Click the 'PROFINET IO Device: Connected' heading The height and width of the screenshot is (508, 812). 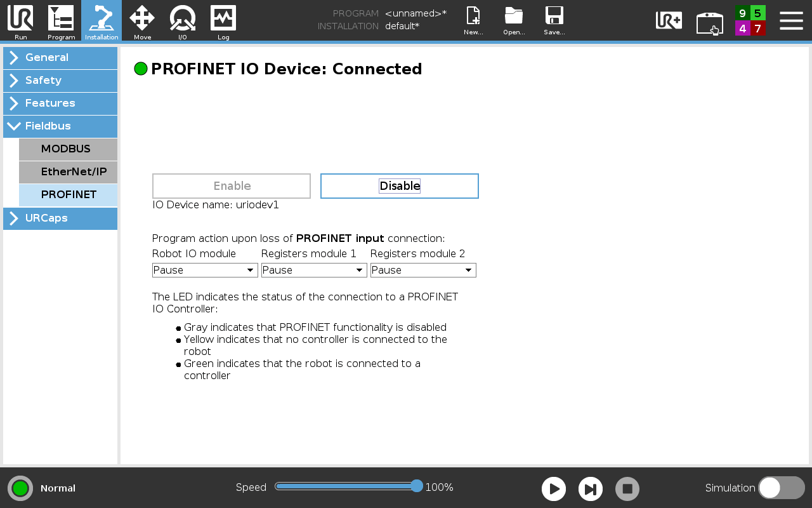pos(287,69)
